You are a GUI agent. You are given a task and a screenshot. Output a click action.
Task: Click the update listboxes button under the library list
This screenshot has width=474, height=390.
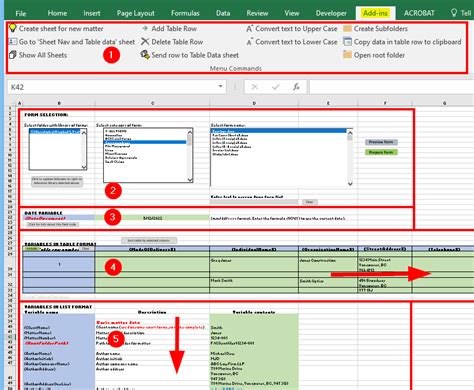[57, 181]
